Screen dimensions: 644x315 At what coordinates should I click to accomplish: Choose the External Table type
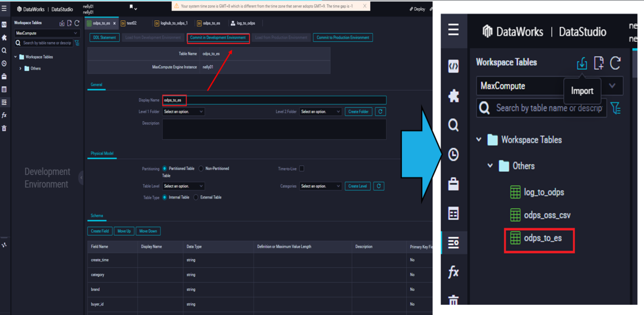tap(196, 197)
